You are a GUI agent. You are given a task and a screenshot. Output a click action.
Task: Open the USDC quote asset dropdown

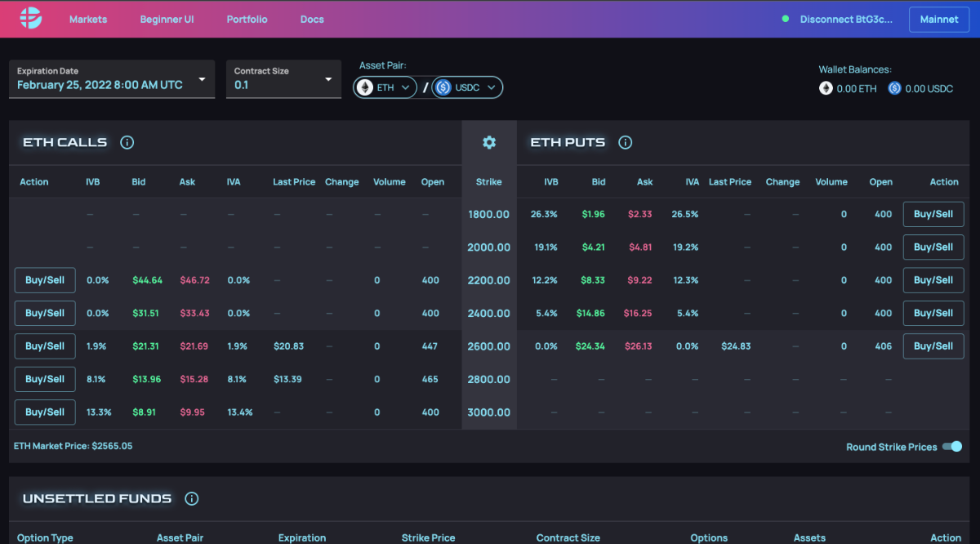(467, 87)
